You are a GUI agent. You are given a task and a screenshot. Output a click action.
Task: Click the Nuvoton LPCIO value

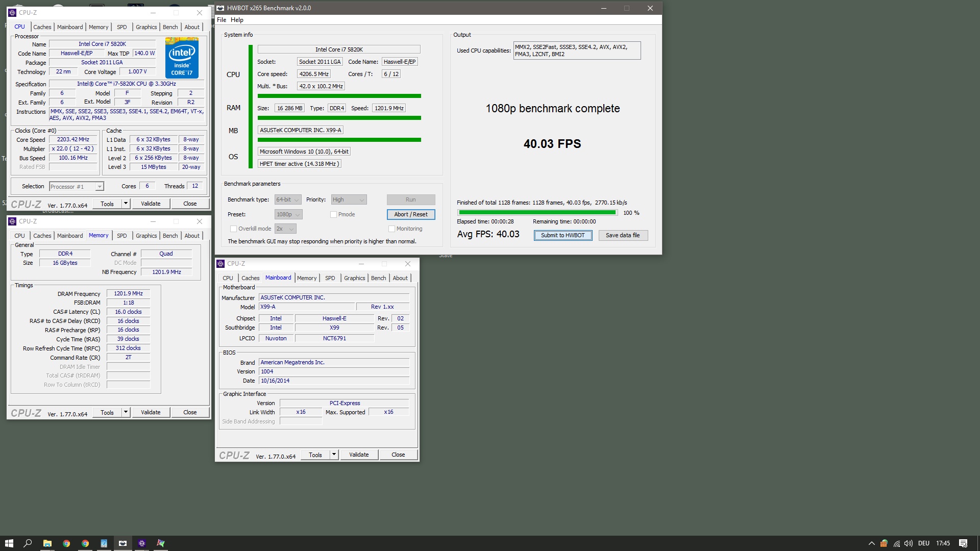click(276, 338)
